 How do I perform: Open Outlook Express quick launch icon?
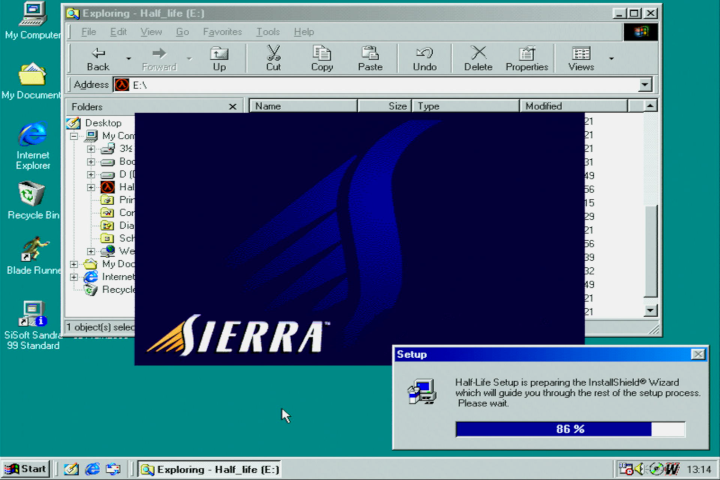(x=113, y=469)
